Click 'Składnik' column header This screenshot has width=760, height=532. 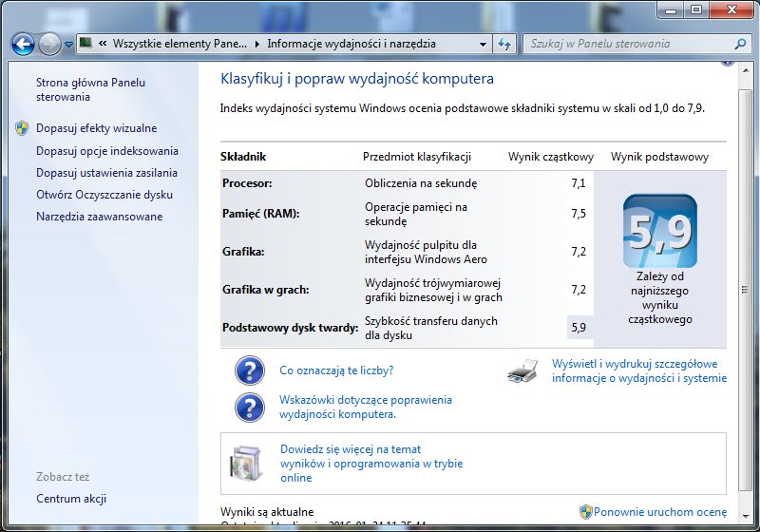(243, 157)
